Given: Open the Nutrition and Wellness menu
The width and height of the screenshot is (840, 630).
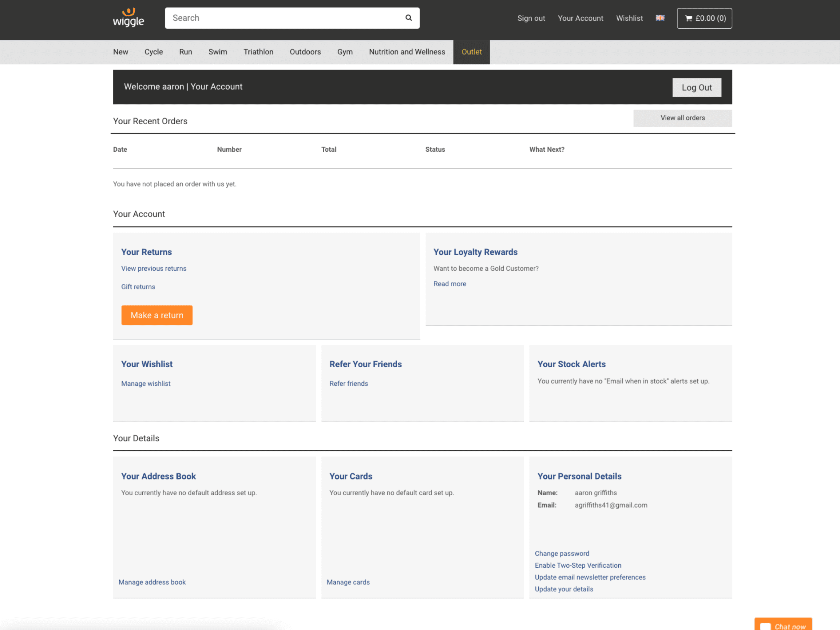Looking at the screenshot, I should [407, 52].
